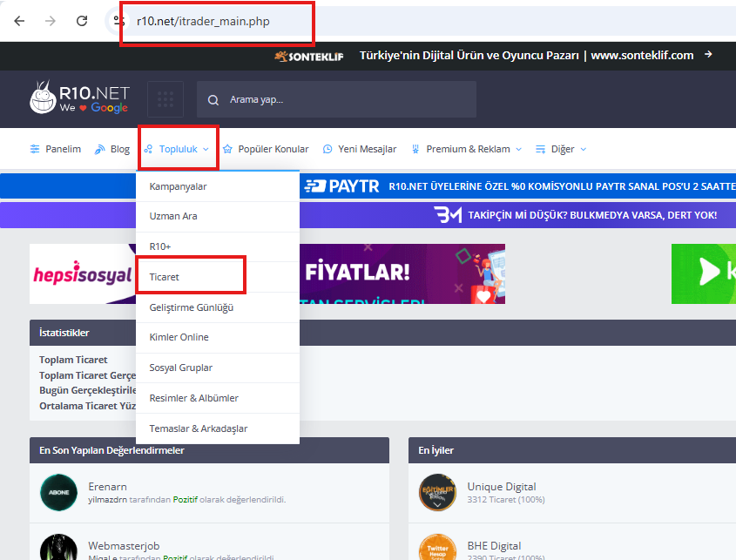
Task: Reload the page with refresh icon
Action: (82, 21)
